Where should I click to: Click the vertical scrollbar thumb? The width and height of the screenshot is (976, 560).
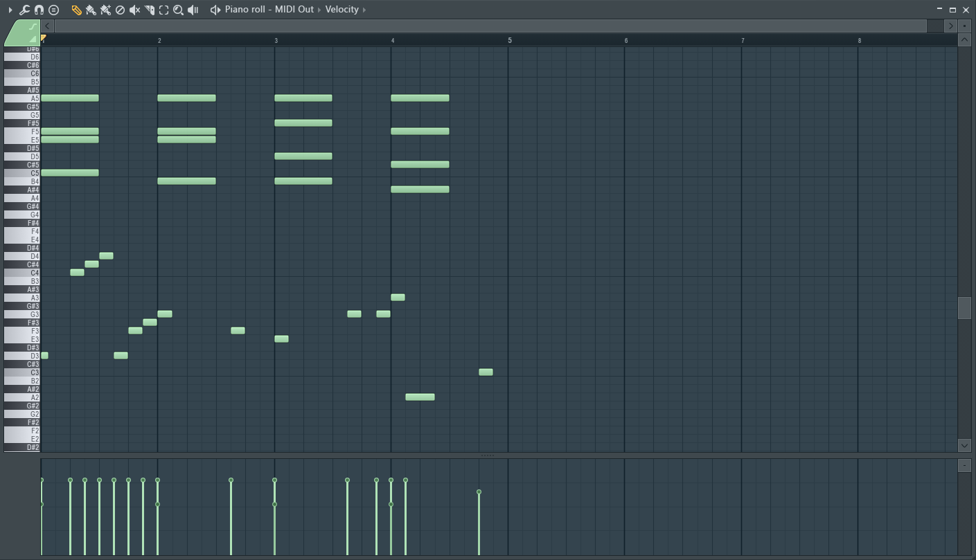(964, 308)
